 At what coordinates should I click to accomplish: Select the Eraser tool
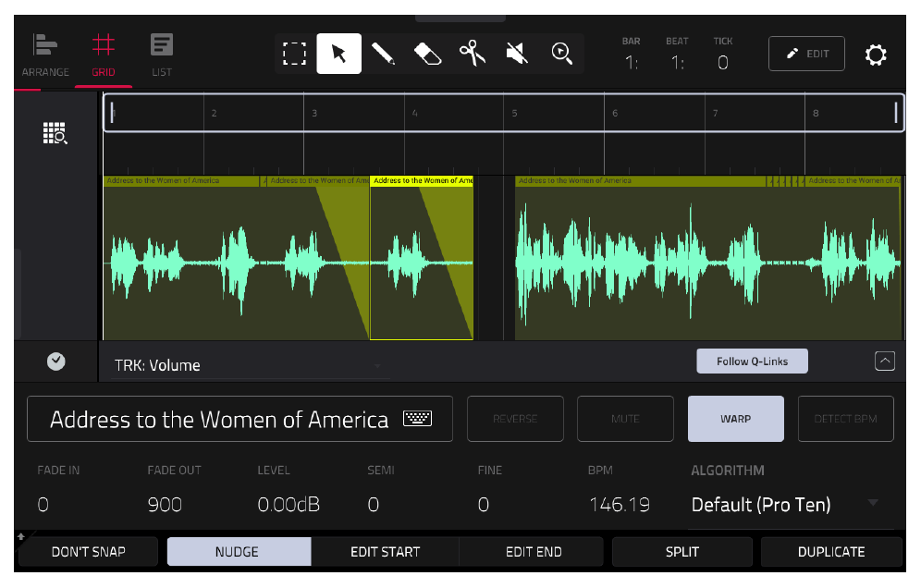[427, 54]
